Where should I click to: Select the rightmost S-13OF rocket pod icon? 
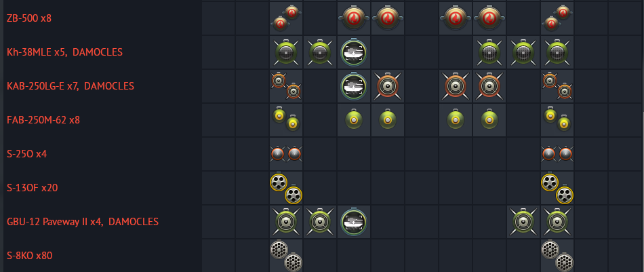557,188
